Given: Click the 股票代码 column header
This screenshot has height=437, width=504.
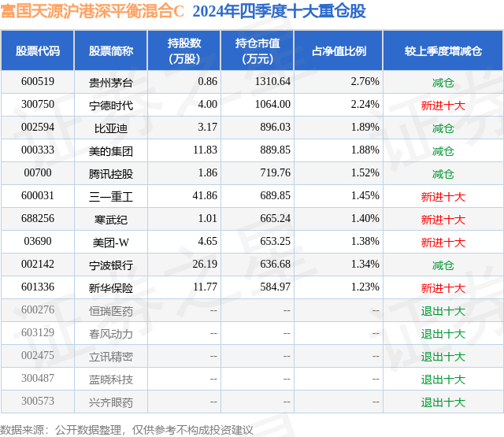Looking at the screenshot, I should (x=38, y=50).
